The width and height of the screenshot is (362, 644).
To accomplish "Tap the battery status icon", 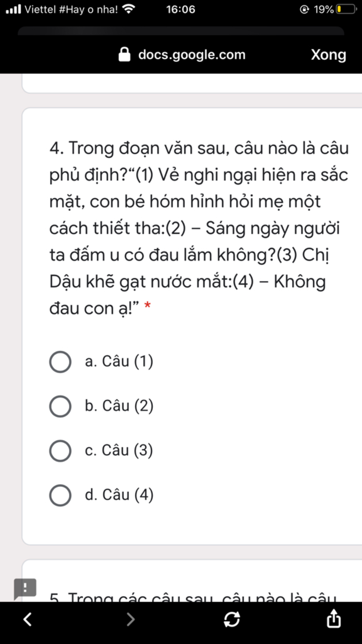I will tap(346, 9).
